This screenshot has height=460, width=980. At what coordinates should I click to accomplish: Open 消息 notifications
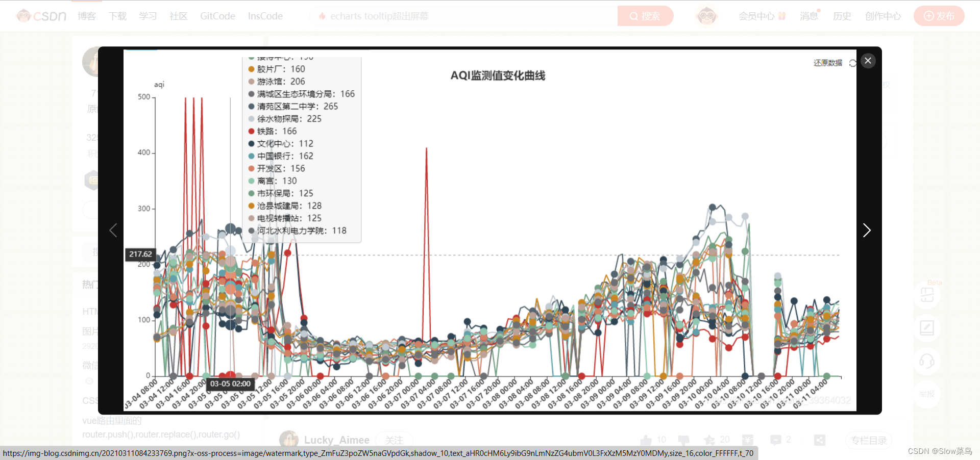tap(809, 16)
